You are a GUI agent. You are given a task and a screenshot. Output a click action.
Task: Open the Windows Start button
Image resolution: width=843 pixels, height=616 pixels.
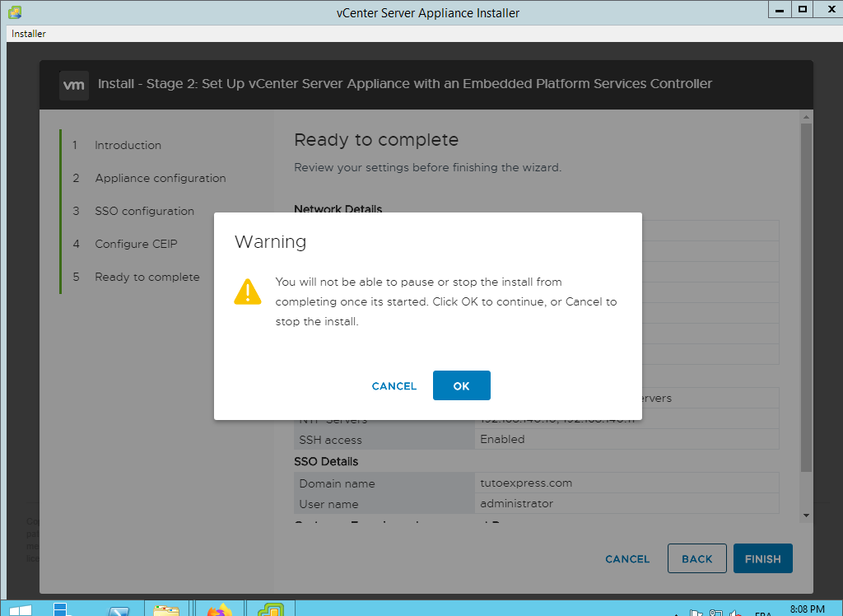20,610
